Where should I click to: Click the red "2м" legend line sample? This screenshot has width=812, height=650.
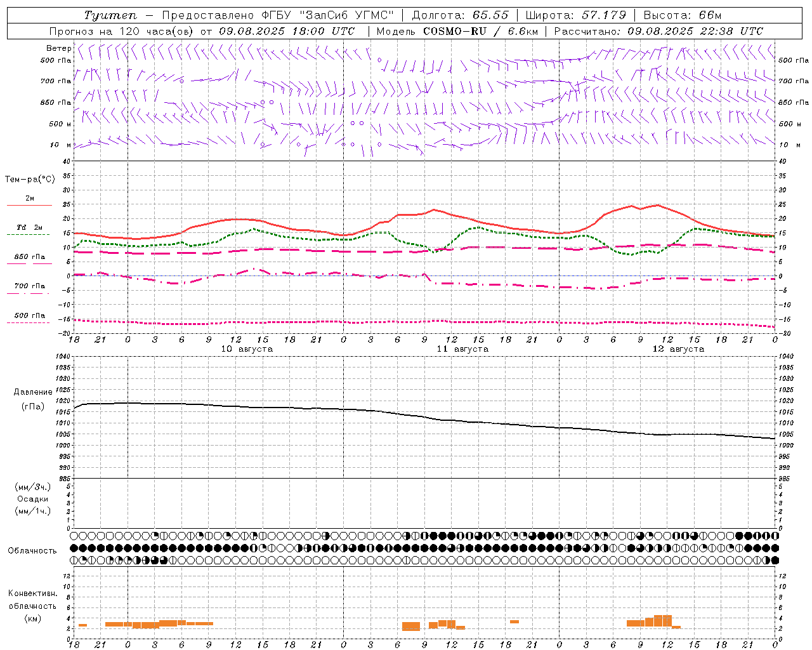pyautogui.click(x=29, y=205)
